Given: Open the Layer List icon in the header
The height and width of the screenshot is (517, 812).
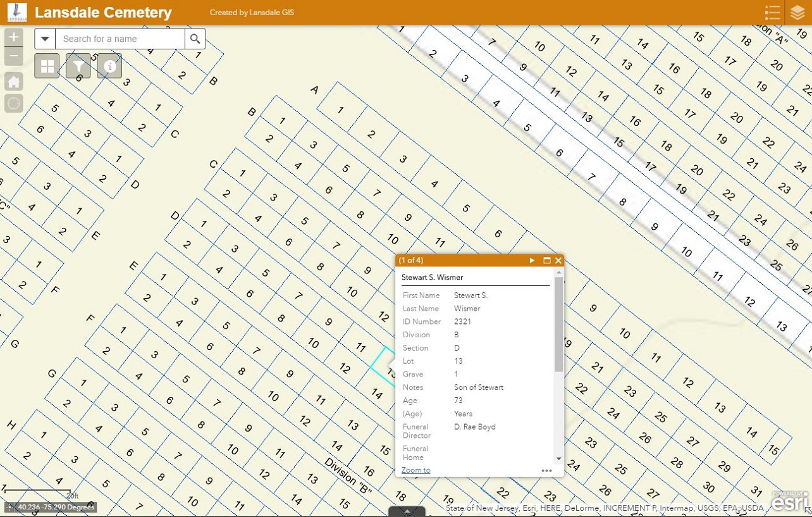Looking at the screenshot, I should (797, 12).
